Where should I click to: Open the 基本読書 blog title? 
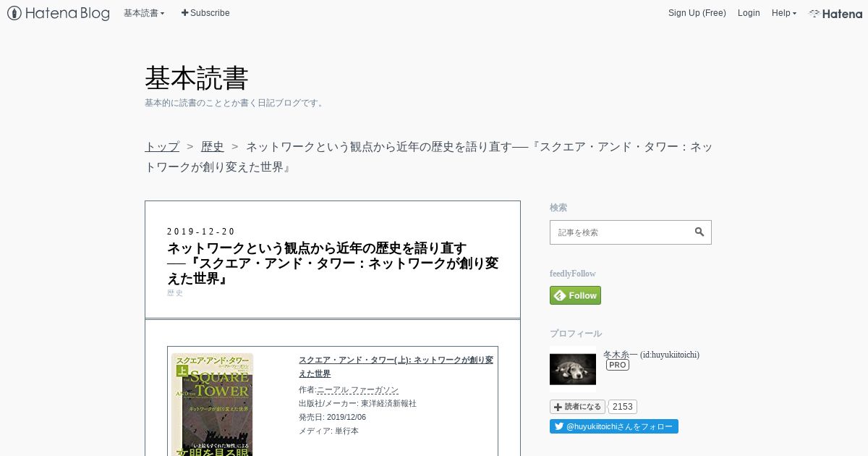point(197,78)
